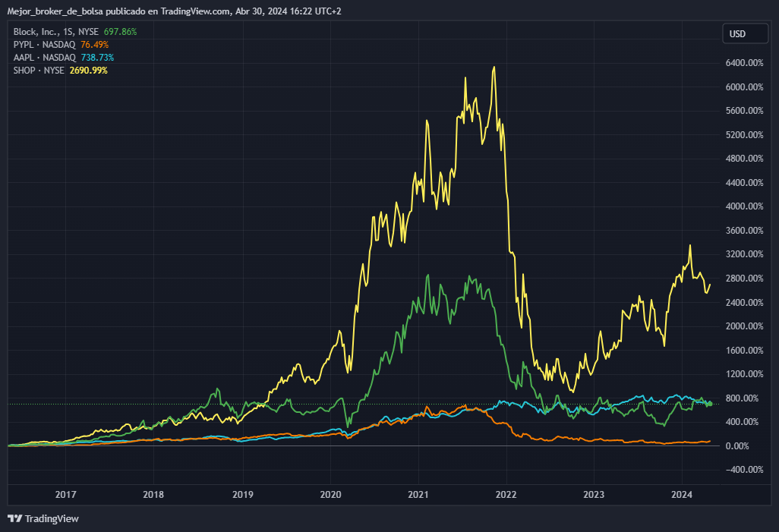Click Block's 697.86% value
The image size is (779, 532).
tap(120, 32)
